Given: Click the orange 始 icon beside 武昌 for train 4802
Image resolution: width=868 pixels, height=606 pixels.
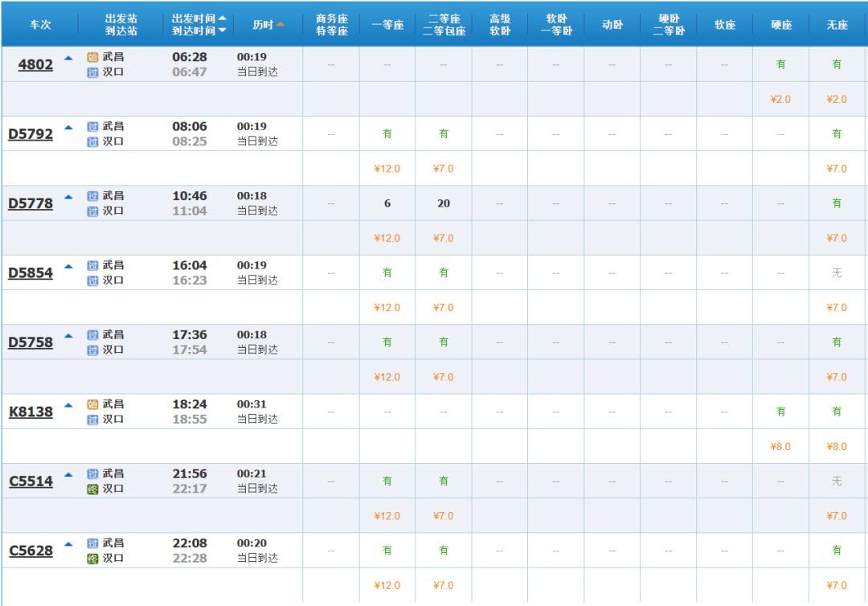Looking at the screenshot, I should (92, 58).
